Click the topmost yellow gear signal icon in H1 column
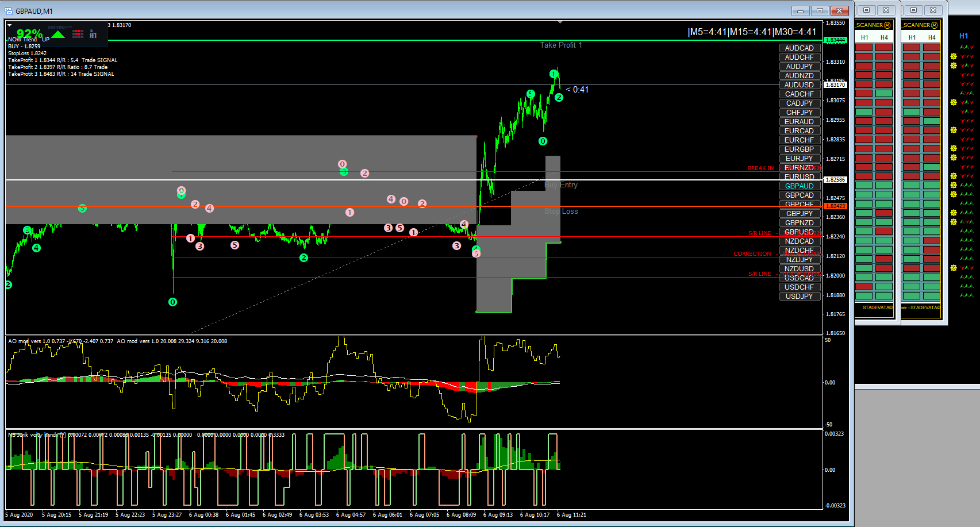The width and height of the screenshot is (980, 527). [954, 56]
